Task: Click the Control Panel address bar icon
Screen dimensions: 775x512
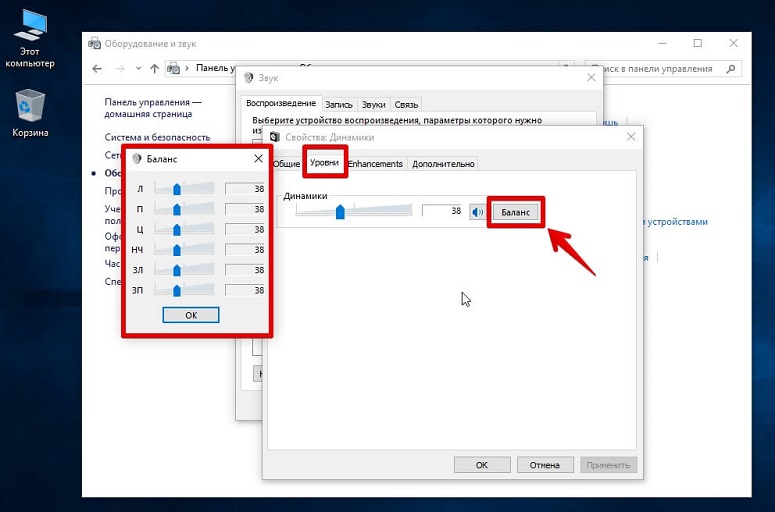Action: click(x=173, y=68)
